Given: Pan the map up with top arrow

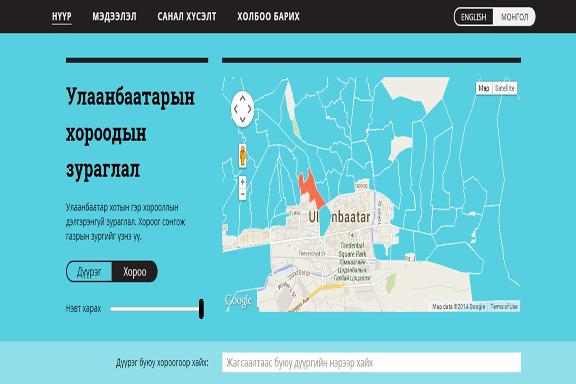Looking at the screenshot, I should coord(242,98).
